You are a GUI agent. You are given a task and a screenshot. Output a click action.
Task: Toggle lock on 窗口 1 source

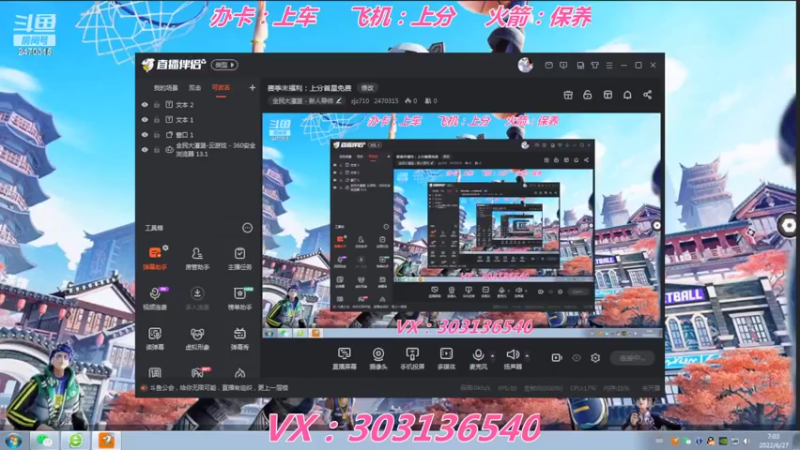[x=157, y=135]
